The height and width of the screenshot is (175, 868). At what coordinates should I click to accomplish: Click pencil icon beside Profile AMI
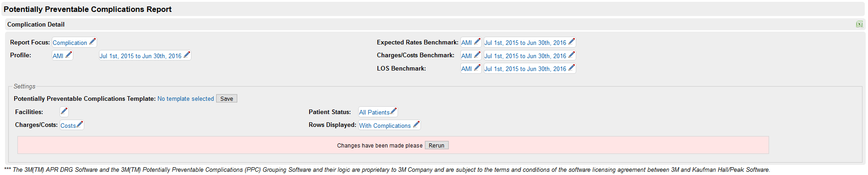point(69,55)
